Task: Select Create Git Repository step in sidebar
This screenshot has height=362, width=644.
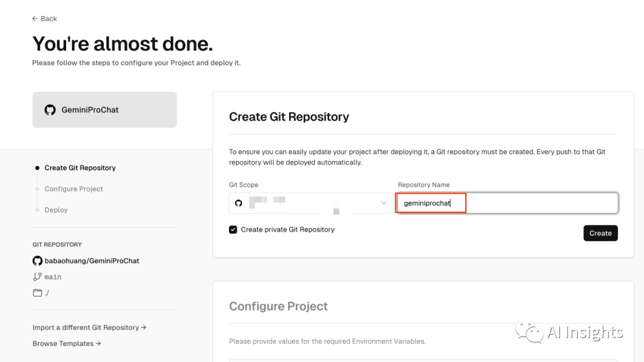Action: coord(80,168)
